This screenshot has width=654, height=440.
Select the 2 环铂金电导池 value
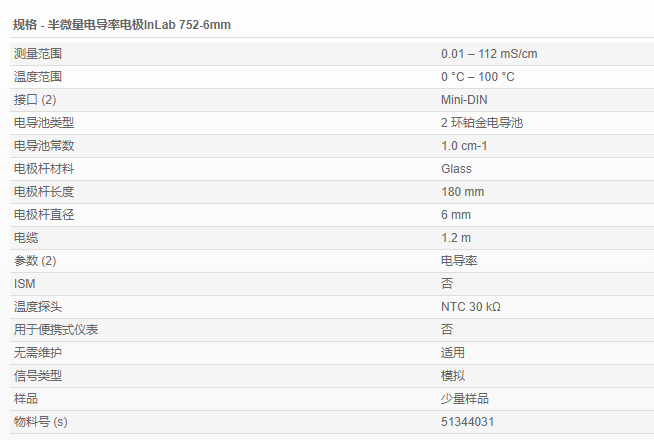pos(482,123)
